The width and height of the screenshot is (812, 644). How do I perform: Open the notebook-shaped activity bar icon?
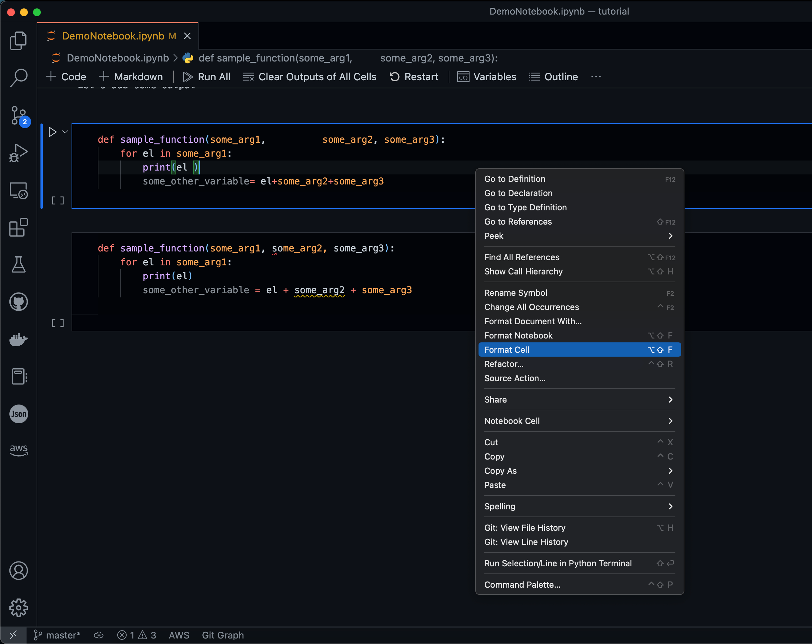[18, 376]
